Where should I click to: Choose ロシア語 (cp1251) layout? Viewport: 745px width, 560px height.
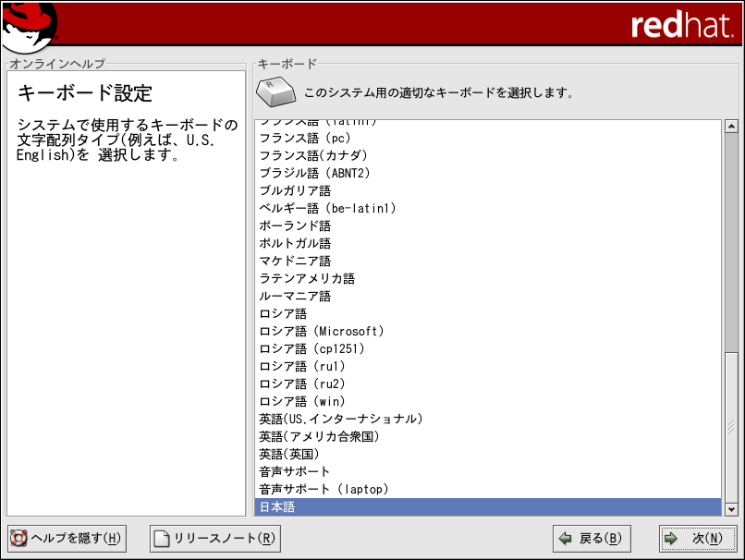tap(312, 348)
